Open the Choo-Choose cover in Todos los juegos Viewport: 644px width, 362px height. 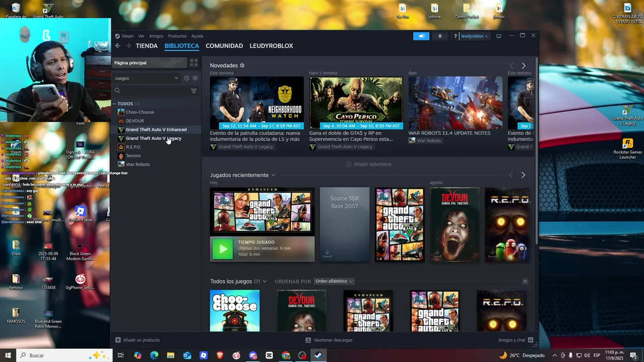coord(235,311)
